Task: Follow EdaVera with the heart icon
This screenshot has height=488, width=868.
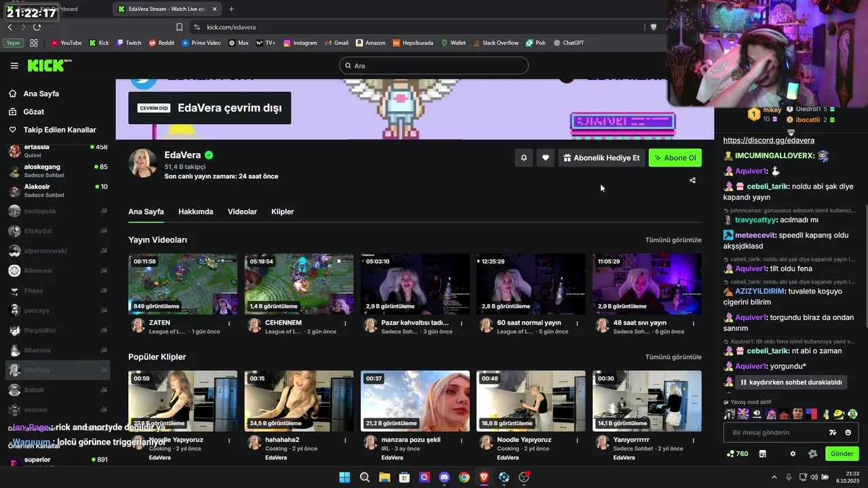Action: click(x=545, y=158)
